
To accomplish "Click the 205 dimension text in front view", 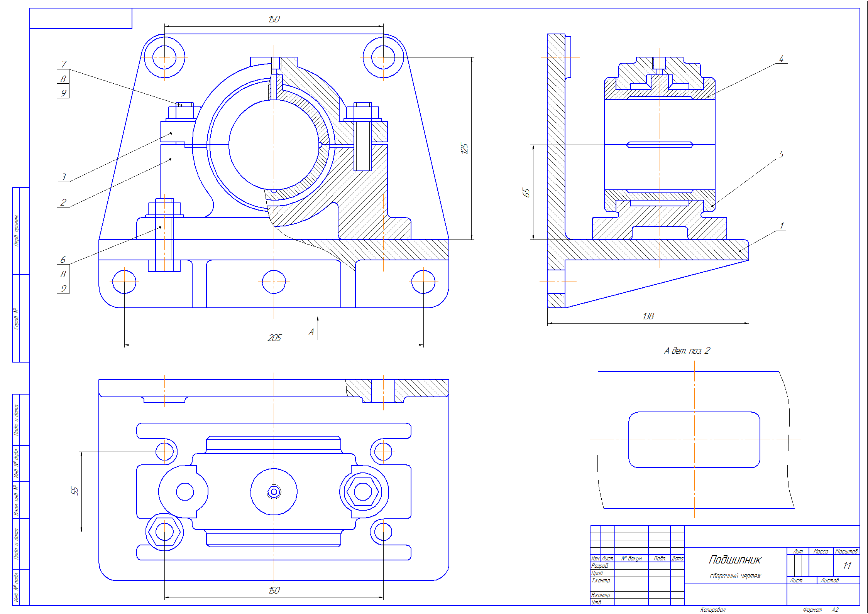I will coord(274,338).
